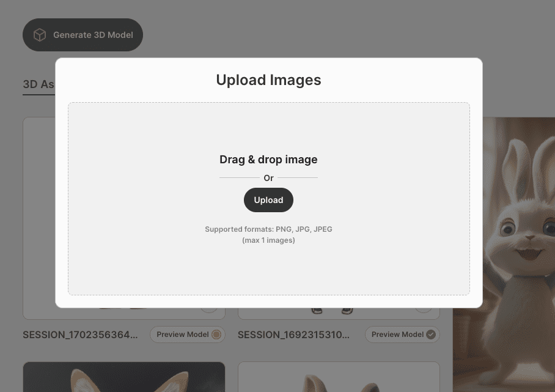Screen dimensions: 555x392
Task: Click the SESSION_1702356364... name text
Action: (80, 335)
